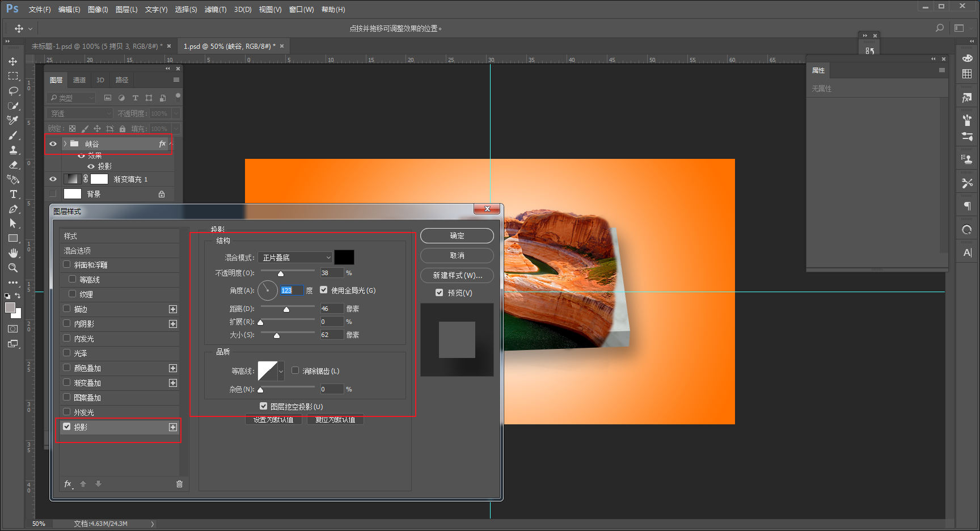Switch to the 未标题-1.psd document tab
This screenshot has height=531, width=980.
click(96, 47)
